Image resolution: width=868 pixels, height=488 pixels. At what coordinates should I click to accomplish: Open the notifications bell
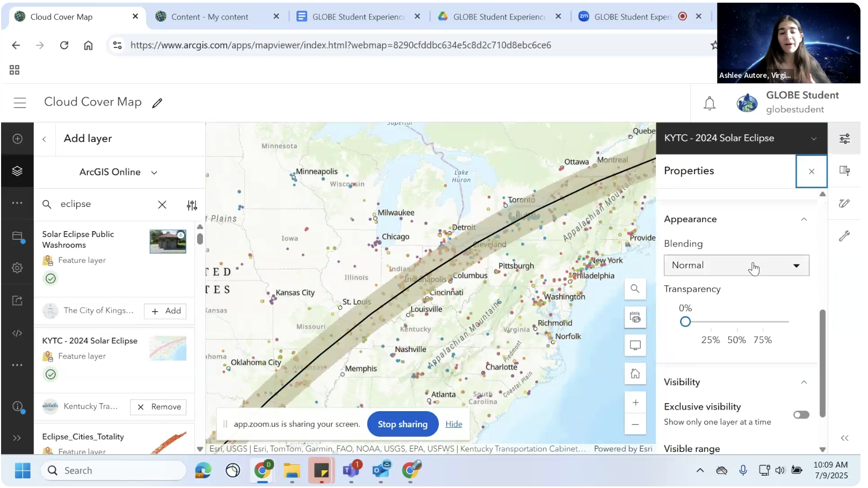(x=710, y=103)
